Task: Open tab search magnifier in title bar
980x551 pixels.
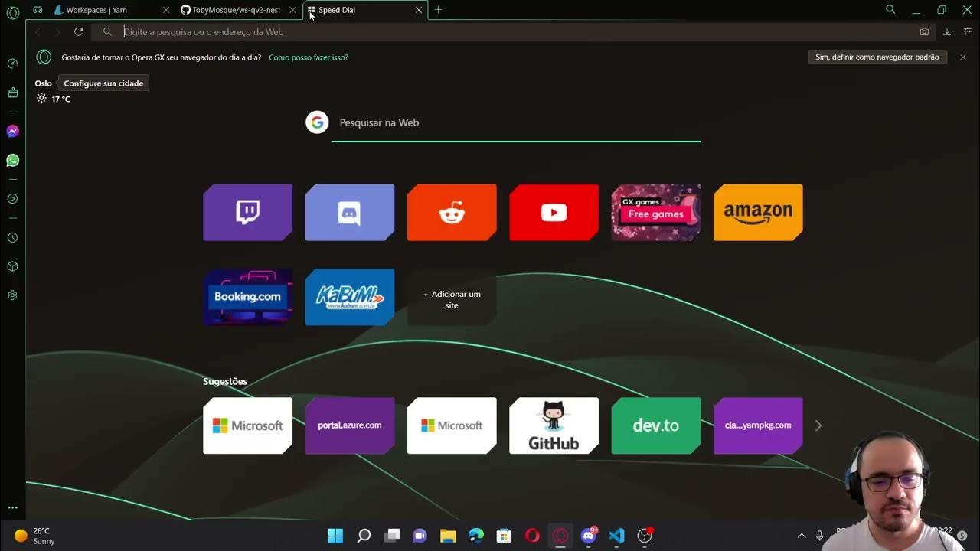Action: 890,9
